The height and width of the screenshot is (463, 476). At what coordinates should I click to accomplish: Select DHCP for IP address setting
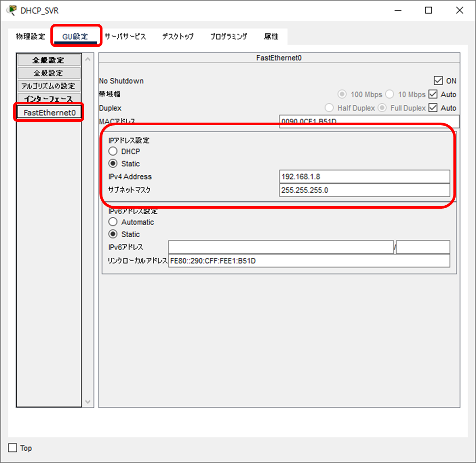tap(113, 151)
